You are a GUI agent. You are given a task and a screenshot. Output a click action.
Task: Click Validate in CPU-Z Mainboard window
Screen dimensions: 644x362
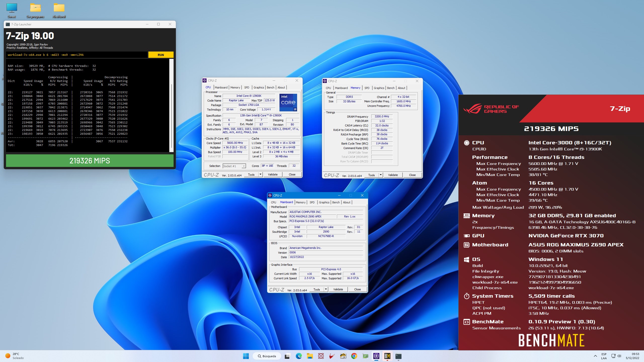[338, 289]
